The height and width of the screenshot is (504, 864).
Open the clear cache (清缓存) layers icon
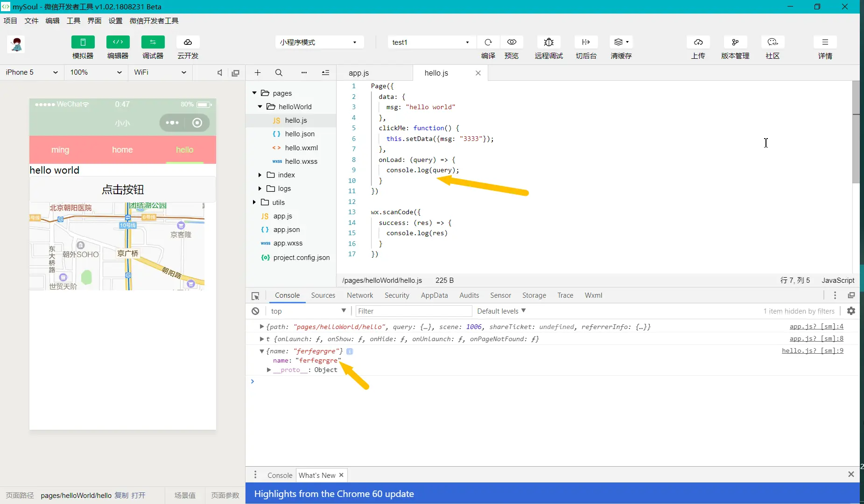[621, 42]
